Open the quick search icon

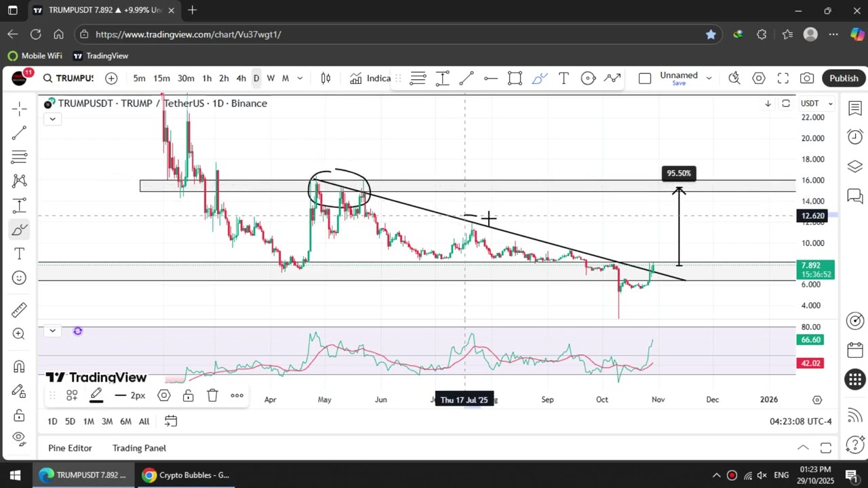pyautogui.click(x=734, y=78)
